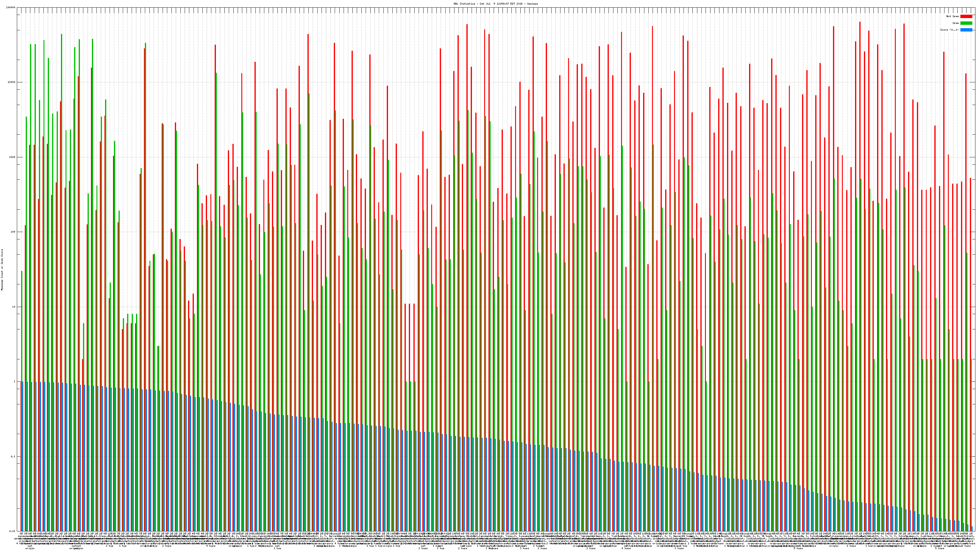Select the 'Not Spam' legend label
Viewport: 980px width, 551px height.
[x=953, y=16]
